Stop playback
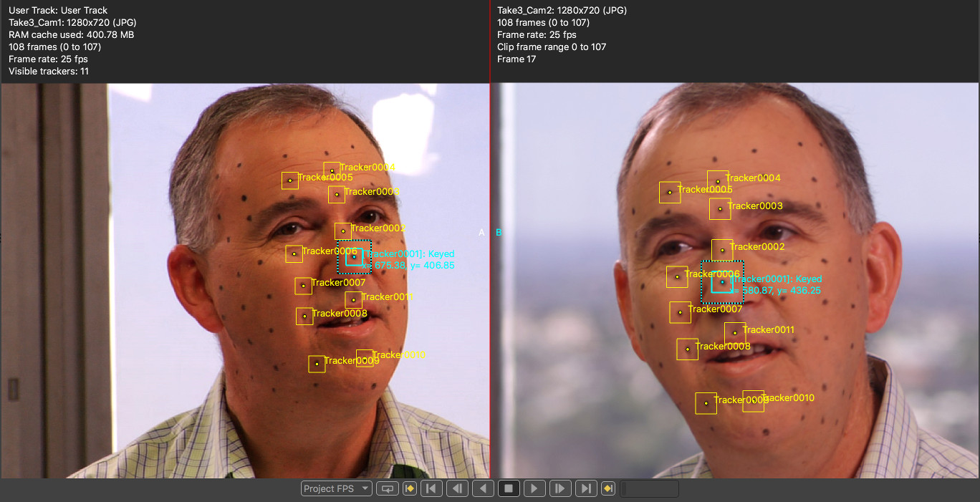980x502 pixels. pyautogui.click(x=509, y=488)
